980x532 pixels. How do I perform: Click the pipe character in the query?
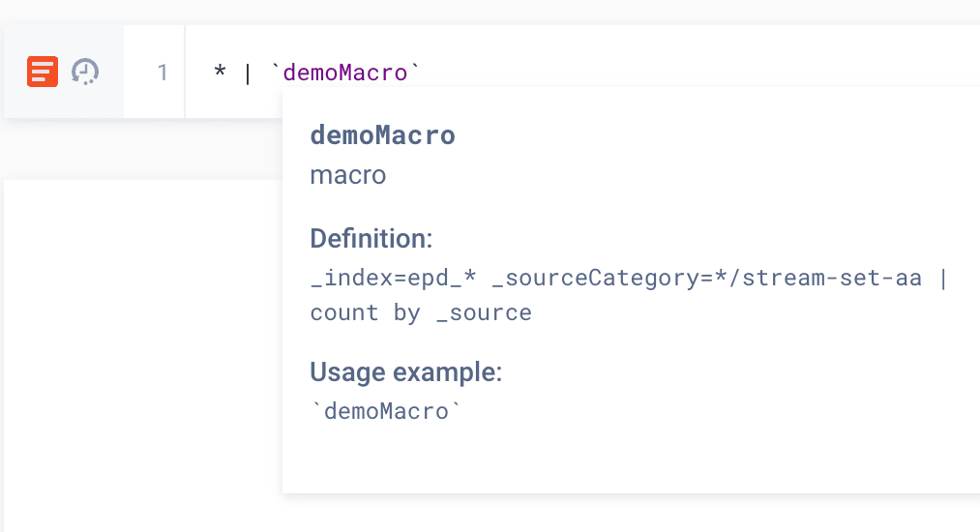[x=247, y=73]
